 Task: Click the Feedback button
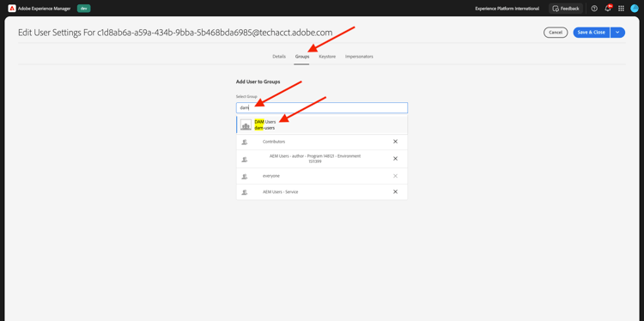coord(566,9)
